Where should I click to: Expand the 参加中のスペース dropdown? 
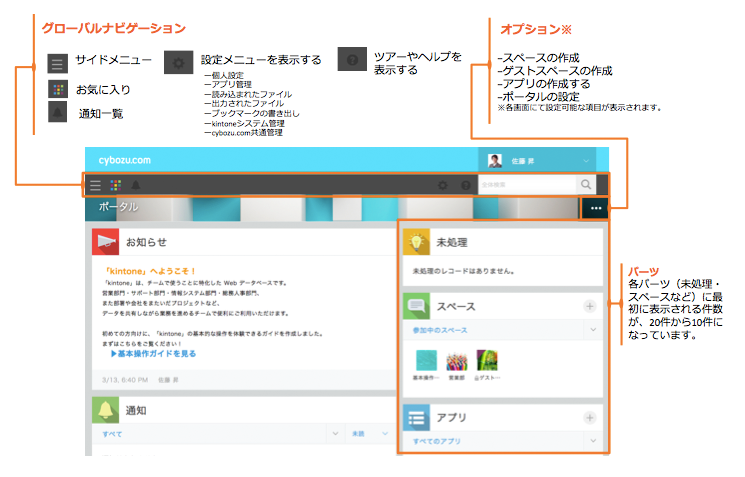[590, 328]
